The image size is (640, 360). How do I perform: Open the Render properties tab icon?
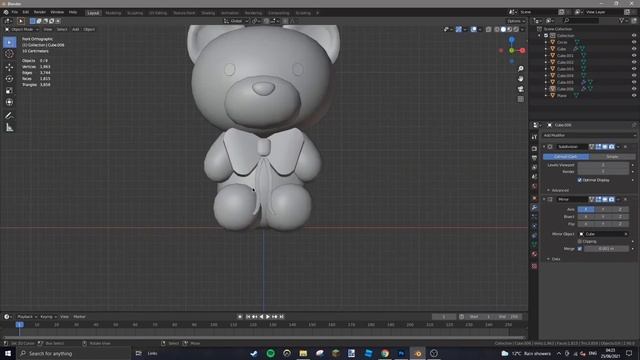click(534, 149)
